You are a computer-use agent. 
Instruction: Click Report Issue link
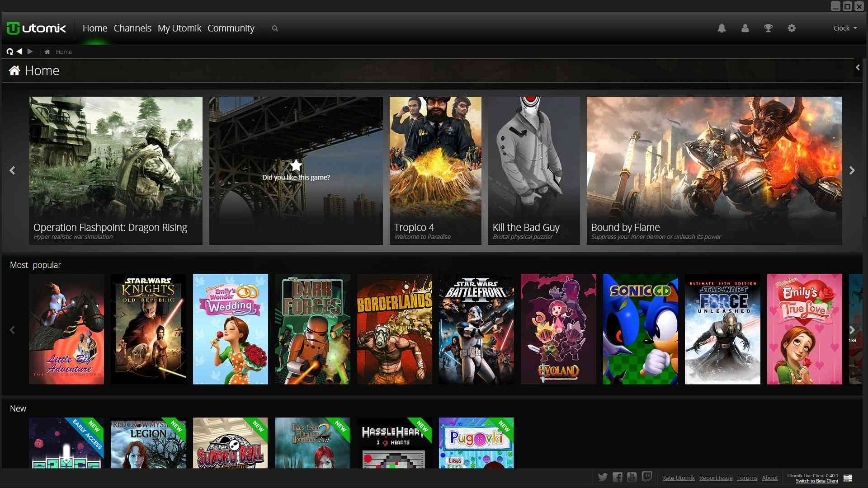[x=716, y=478]
